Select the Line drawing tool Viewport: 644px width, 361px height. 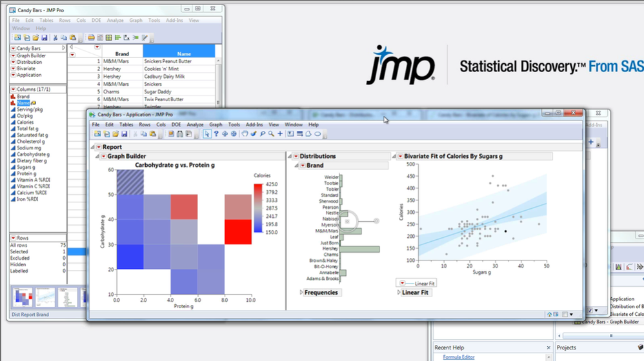(x=299, y=133)
